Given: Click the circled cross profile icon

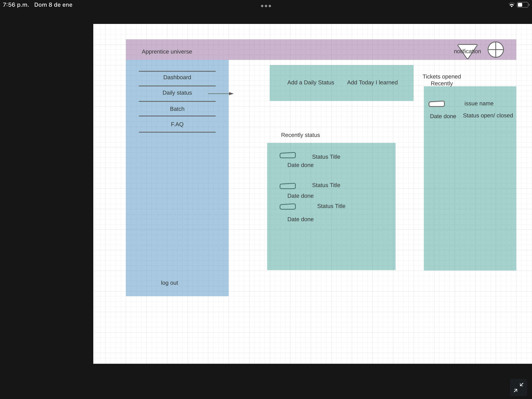Looking at the screenshot, I should pyautogui.click(x=495, y=50).
